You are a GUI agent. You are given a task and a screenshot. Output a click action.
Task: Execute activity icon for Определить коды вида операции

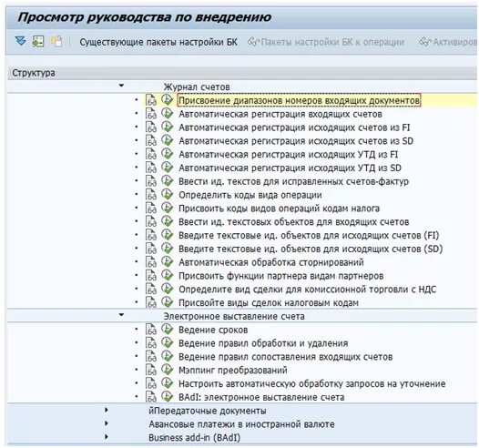[167, 194]
